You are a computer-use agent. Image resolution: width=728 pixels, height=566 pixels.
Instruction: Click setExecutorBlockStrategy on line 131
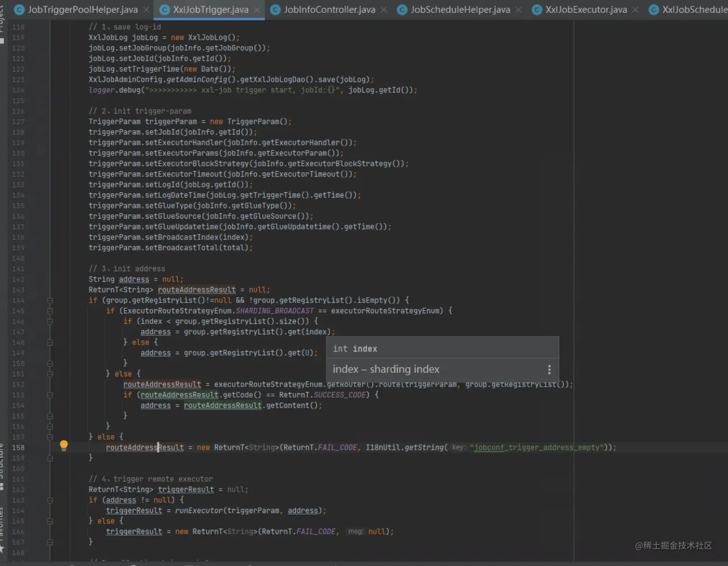tap(197, 164)
